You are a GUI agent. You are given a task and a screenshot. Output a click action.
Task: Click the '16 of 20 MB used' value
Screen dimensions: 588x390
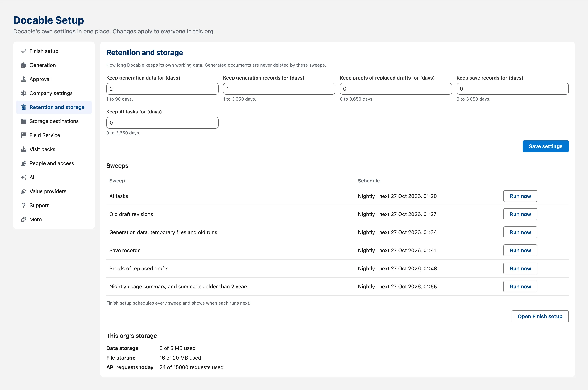point(180,358)
